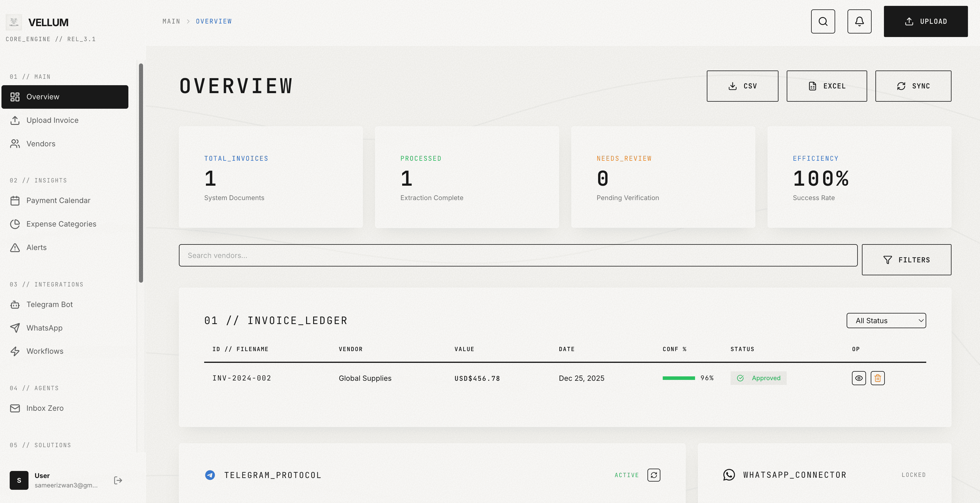Open the Payment Calendar icon
The image size is (980, 503).
(15, 200)
